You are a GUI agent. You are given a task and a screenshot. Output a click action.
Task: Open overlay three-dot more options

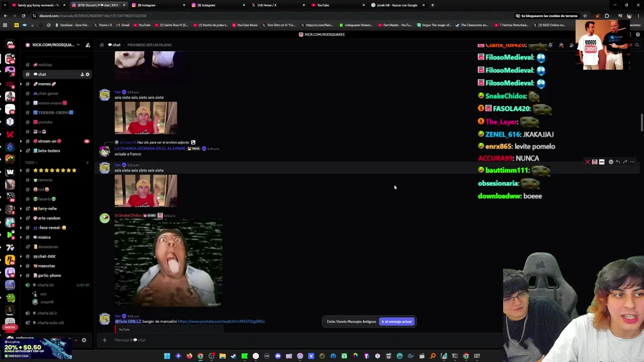coord(632,162)
